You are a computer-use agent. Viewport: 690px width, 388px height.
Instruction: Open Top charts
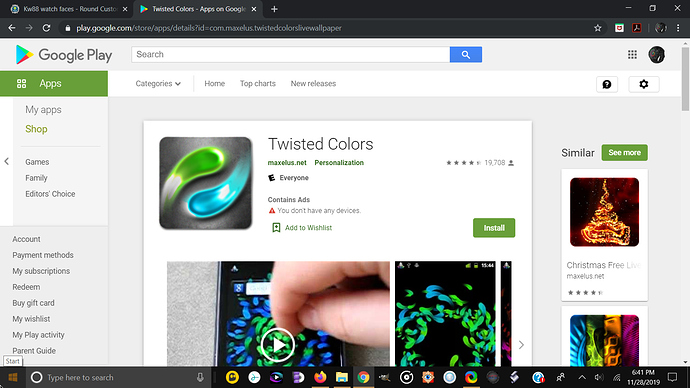click(257, 84)
